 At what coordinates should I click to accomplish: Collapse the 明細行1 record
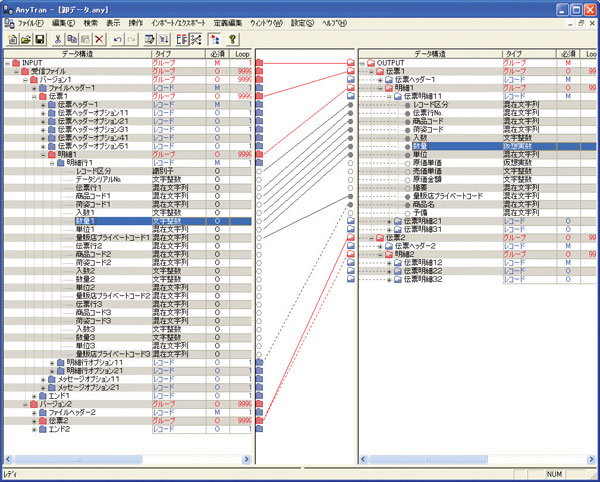coord(52,163)
